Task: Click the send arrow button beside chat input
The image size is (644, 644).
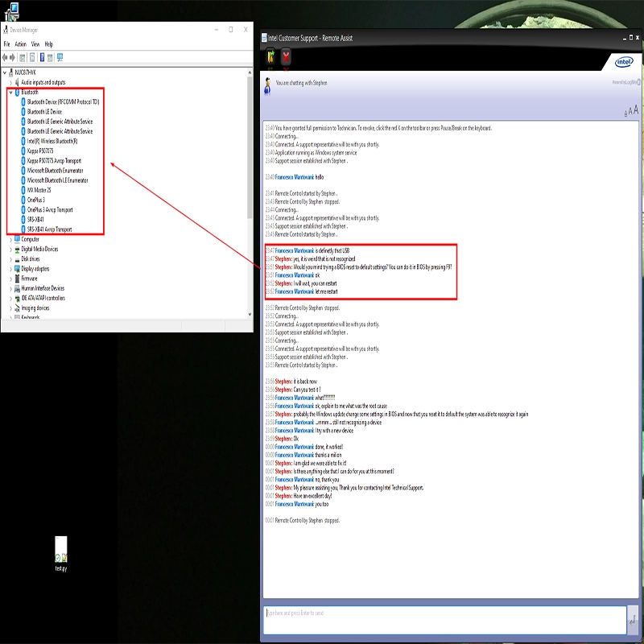Action: point(633,619)
